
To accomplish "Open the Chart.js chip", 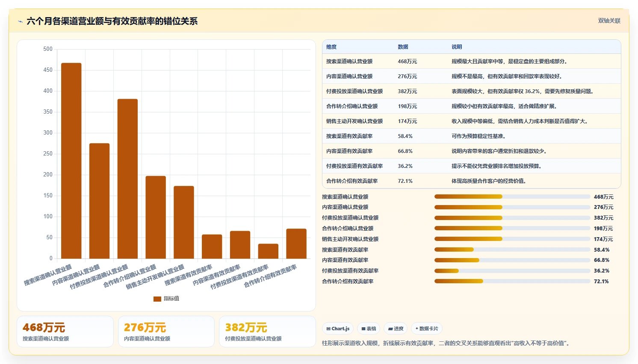I will 338,329.
